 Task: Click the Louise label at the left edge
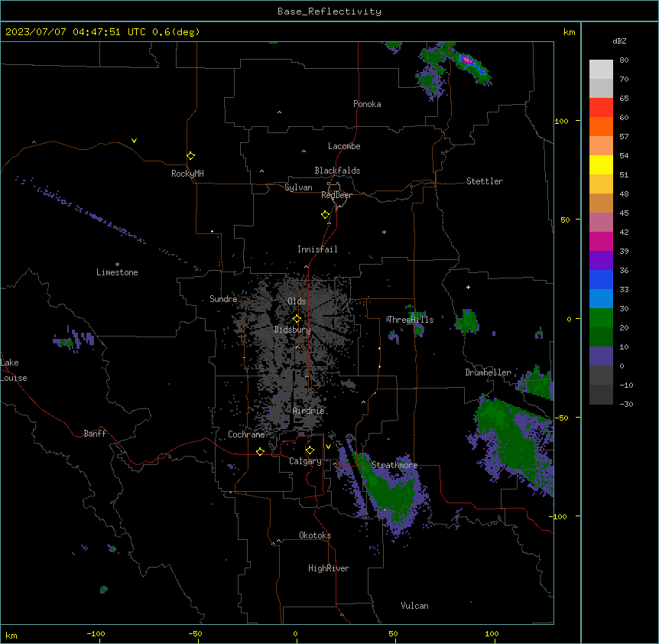pyautogui.click(x=13, y=378)
